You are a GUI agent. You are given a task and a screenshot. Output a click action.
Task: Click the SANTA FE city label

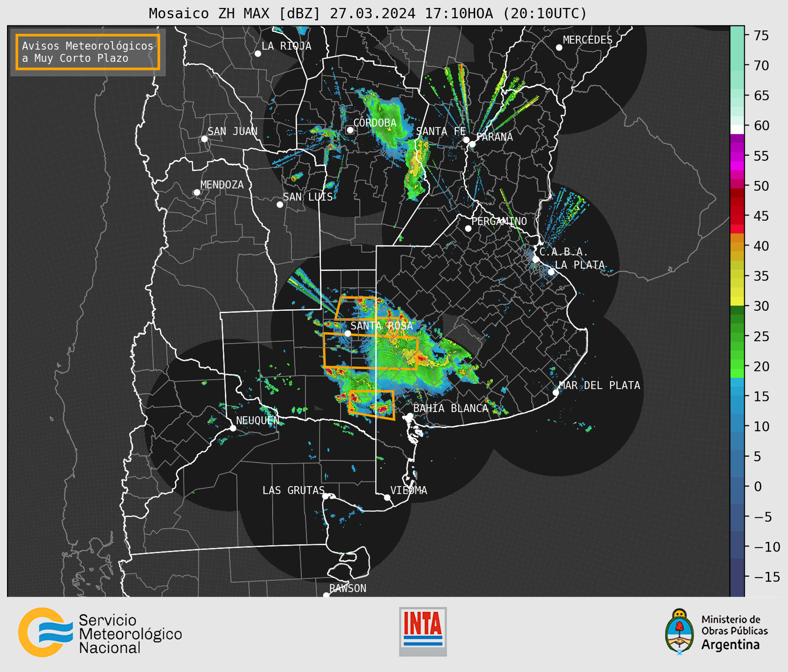441,131
